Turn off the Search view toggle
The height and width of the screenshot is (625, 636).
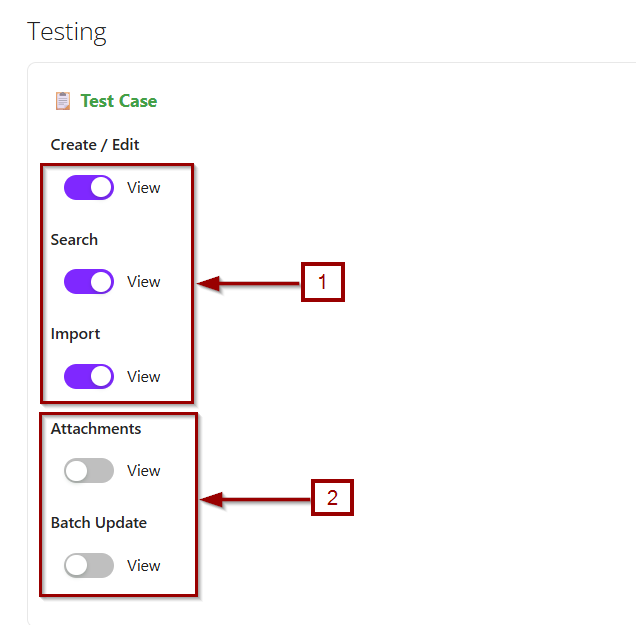(89, 282)
